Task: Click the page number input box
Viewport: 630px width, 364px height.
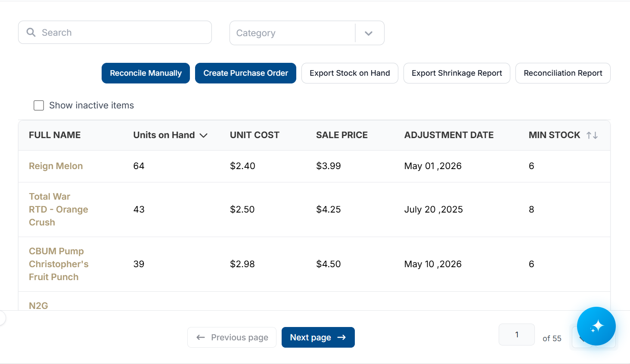Action: click(517, 334)
